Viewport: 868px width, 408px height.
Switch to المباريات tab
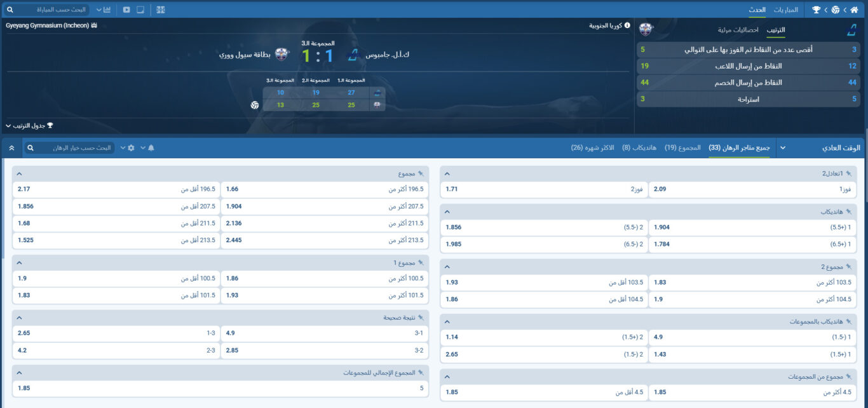(x=787, y=10)
